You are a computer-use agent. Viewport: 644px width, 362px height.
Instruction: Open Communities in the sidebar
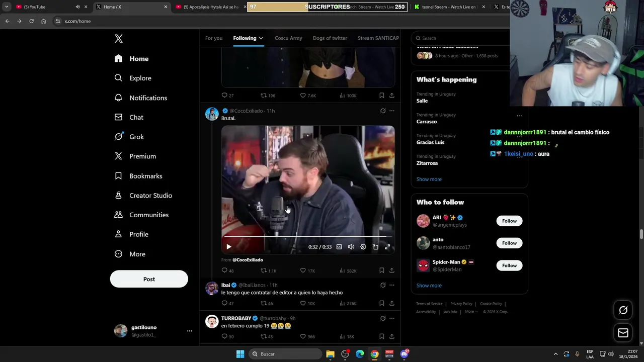pyautogui.click(x=141, y=215)
